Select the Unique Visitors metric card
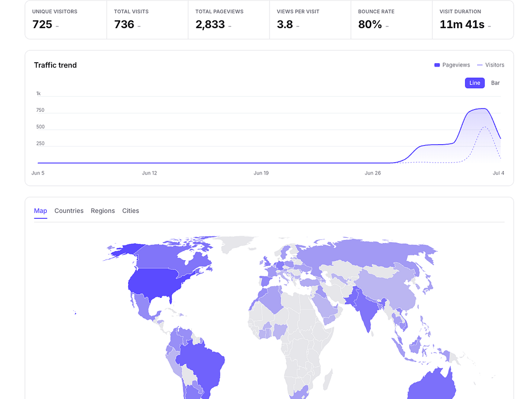Viewport: 532px width, 399px height. click(x=66, y=20)
